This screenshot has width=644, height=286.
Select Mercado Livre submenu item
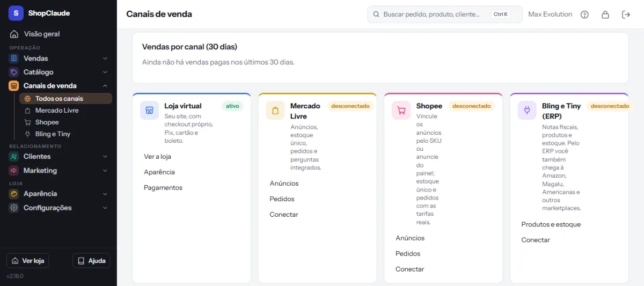(x=65, y=111)
